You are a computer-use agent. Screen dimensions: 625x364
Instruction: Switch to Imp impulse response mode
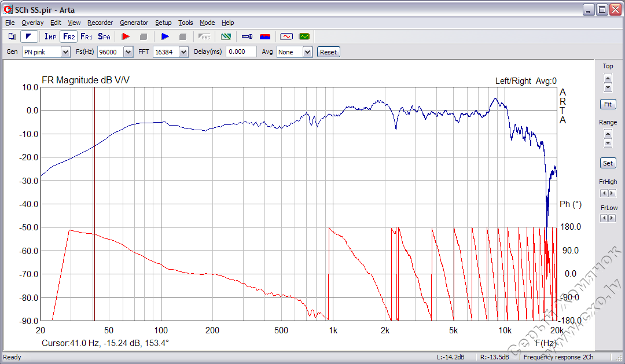tap(50, 36)
